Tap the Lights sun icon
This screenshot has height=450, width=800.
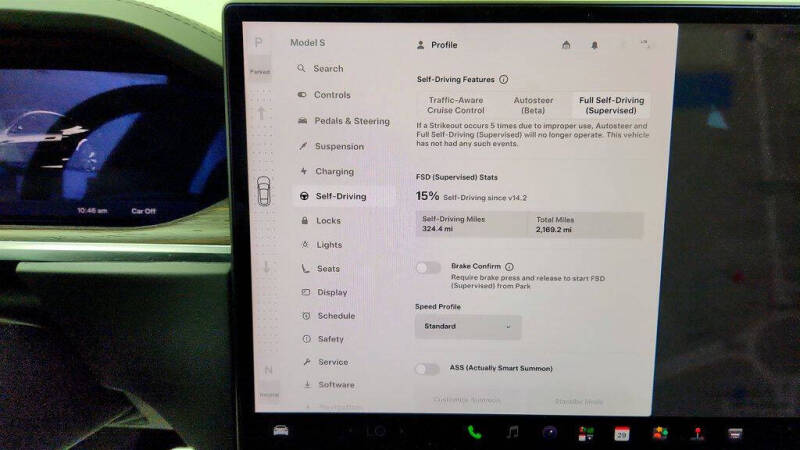click(x=305, y=244)
